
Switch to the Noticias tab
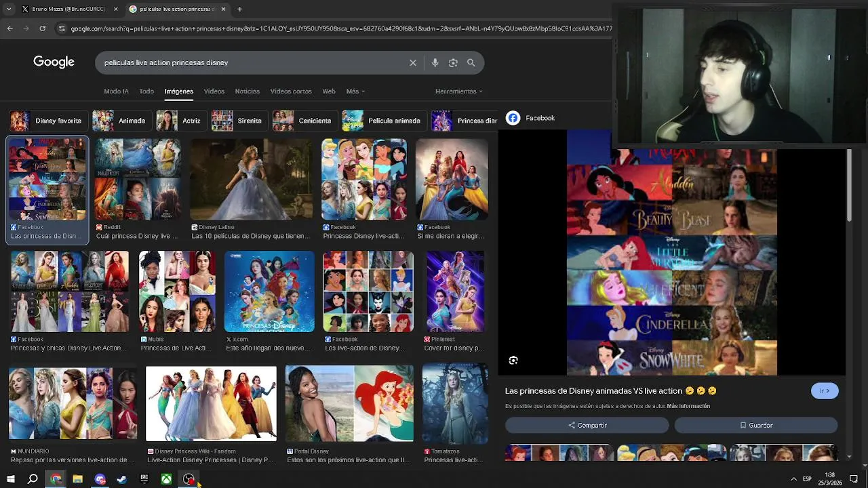[247, 91]
